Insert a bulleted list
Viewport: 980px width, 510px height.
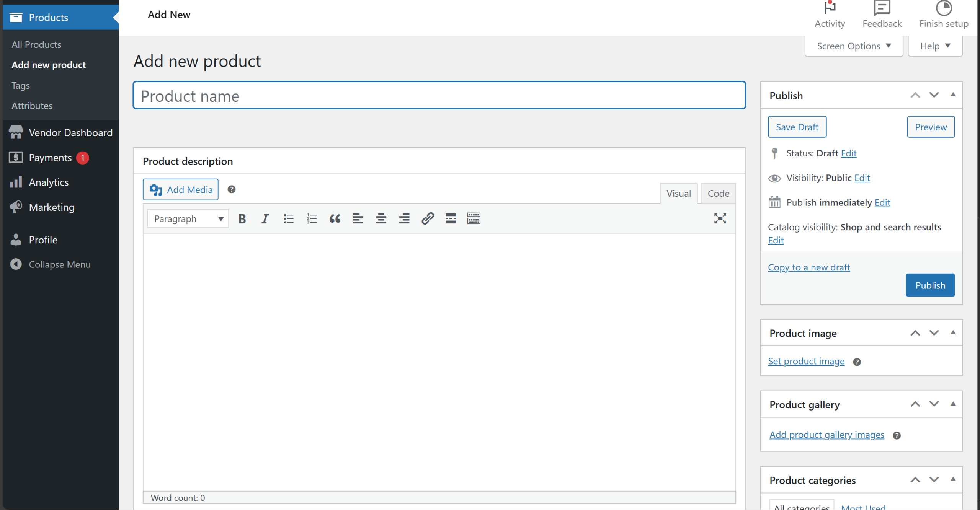tap(289, 219)
